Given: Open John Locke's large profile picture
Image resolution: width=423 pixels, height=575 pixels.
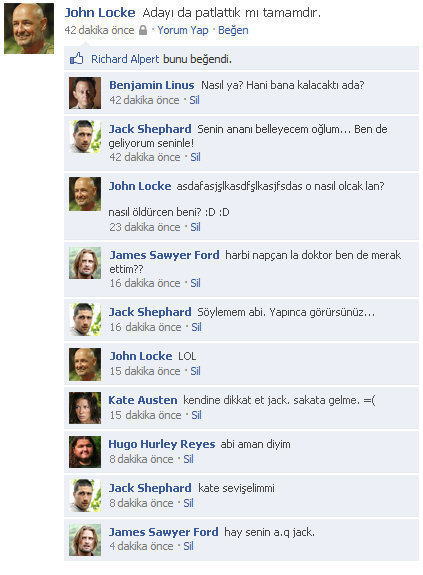Looking at the screenshot, I should [29, 29].
